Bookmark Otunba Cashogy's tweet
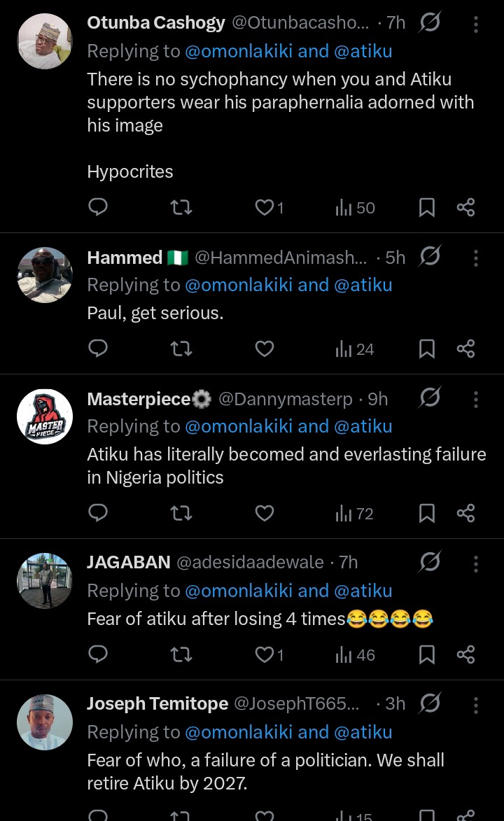The width and height of the screenshot is (504, 821). [x=426, y=207]
